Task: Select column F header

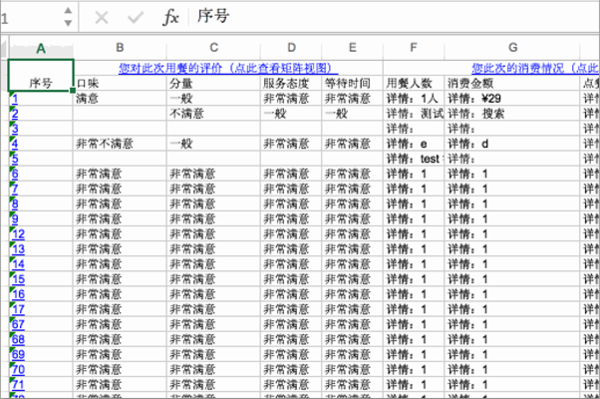Action: pyautogui.click(x=414, y=48)
